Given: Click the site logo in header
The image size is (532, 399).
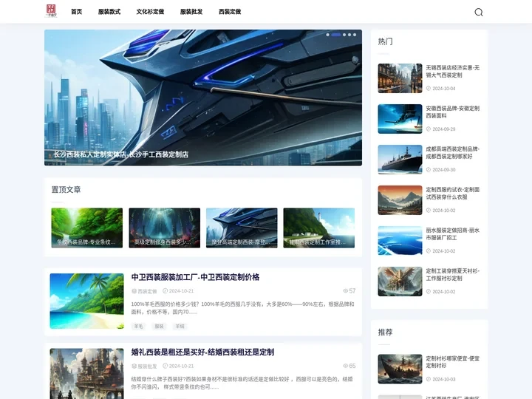Looking at the screenshot, I should 51,11.
